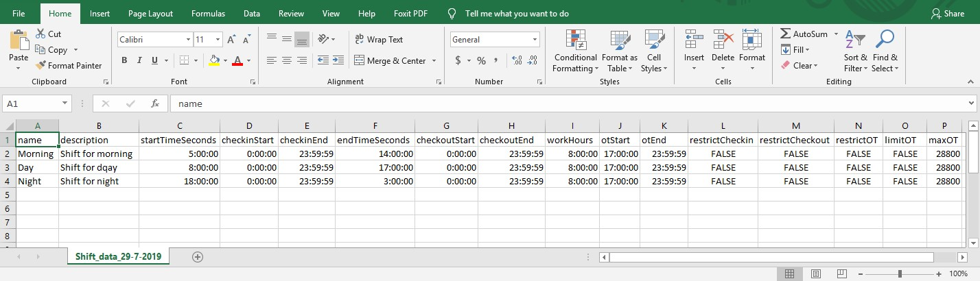The image size is (980, 281).
Task: Click the yellow fill color swatch
Action: click(215, 60)
